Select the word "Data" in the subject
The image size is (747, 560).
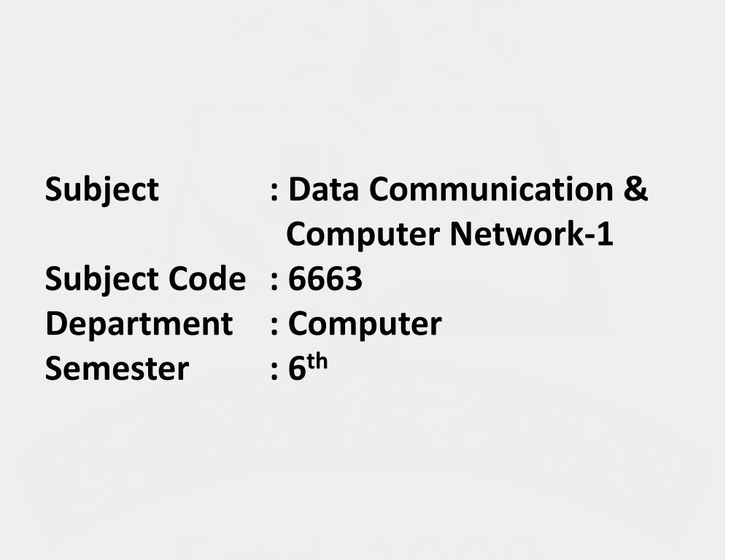pos(323,189)
